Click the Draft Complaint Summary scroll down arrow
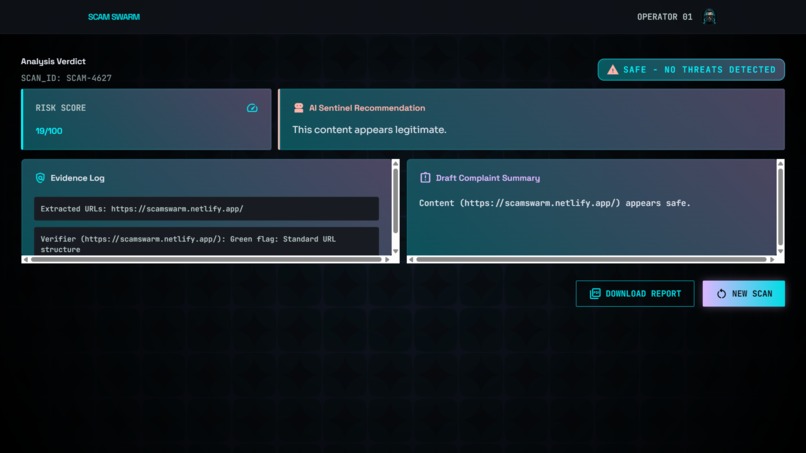The image size is (806, 453). click(780, 251)
